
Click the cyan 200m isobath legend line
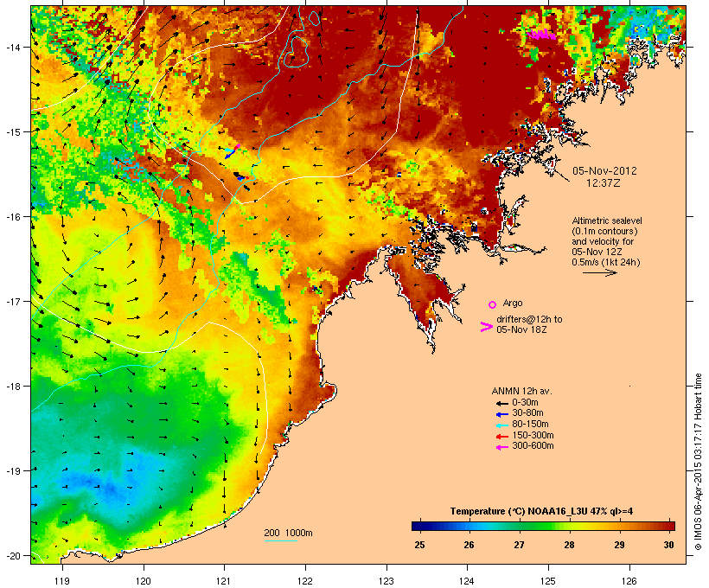(280, 540)
